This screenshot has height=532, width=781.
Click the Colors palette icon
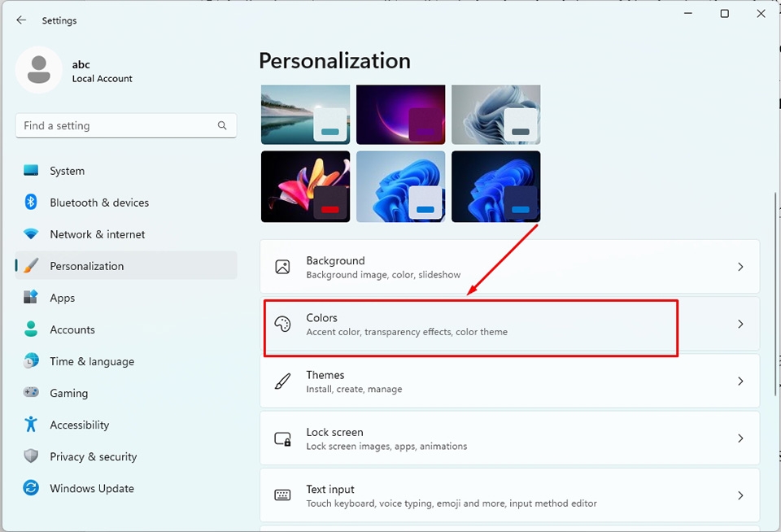282,323
